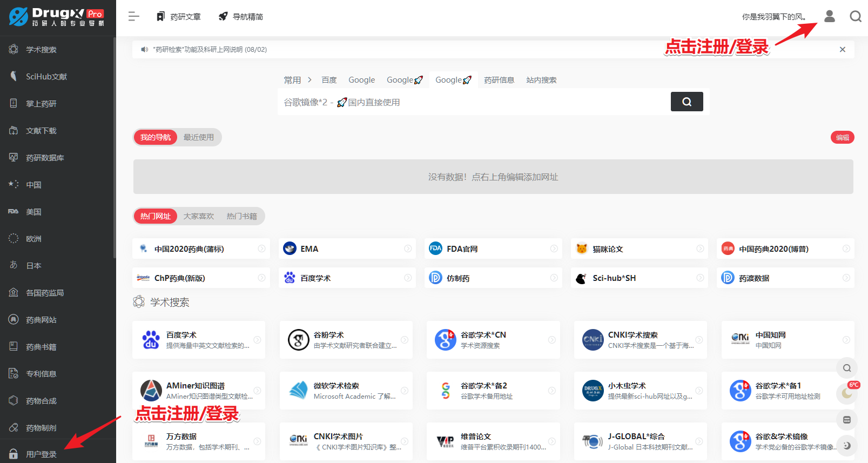The image size is (868, 463).
Task: Click the 药典书籍 book sidebar icon
Action: click(x=14, y=346)
